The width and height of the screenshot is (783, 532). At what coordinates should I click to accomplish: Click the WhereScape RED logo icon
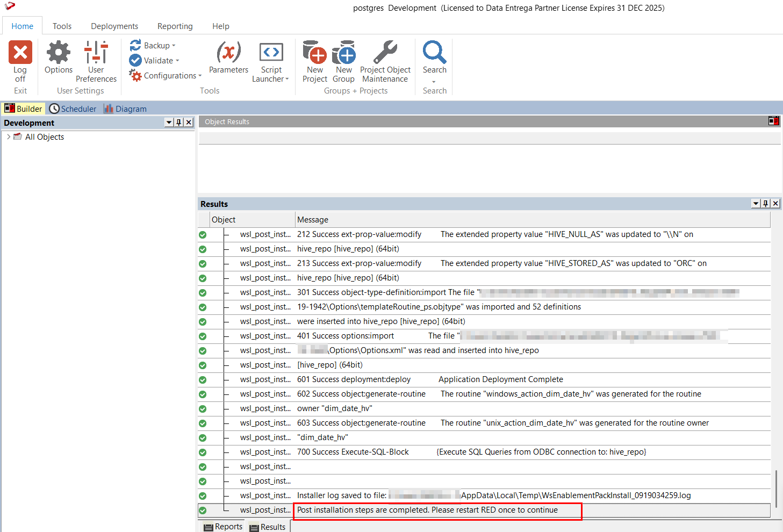(x=10, y=6)
